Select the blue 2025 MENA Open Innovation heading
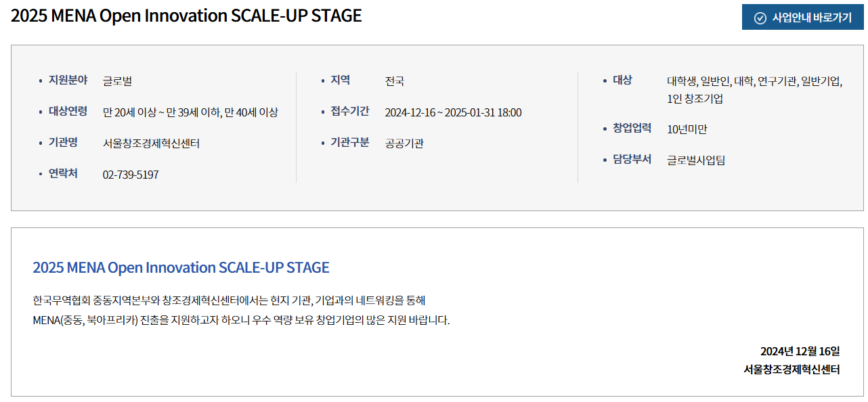868x402 pixels. point(181,267)
